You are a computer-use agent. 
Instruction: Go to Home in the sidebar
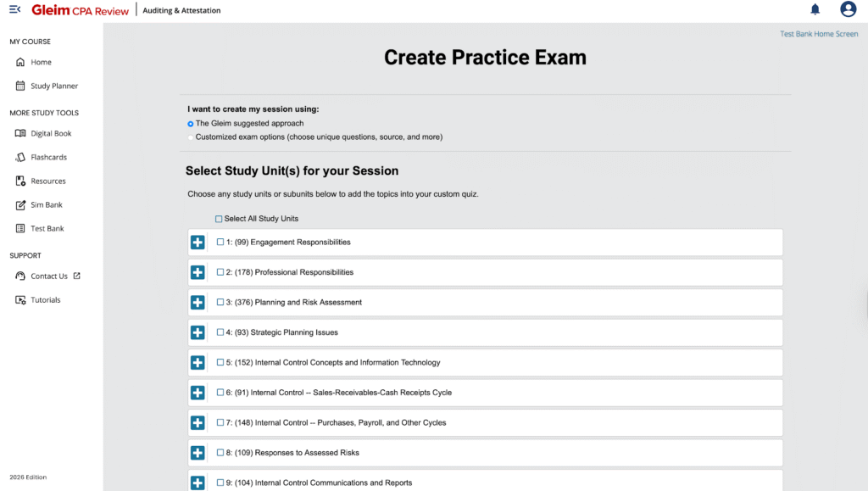tap(41, 62)
